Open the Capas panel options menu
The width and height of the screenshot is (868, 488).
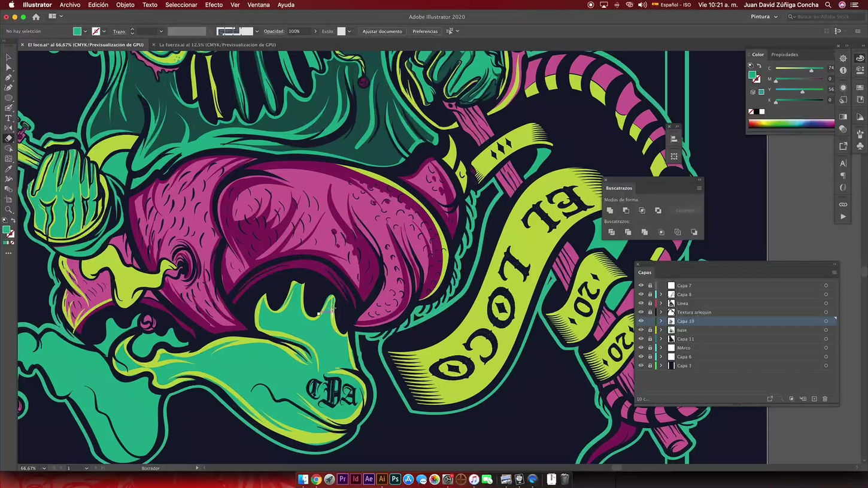834,272
